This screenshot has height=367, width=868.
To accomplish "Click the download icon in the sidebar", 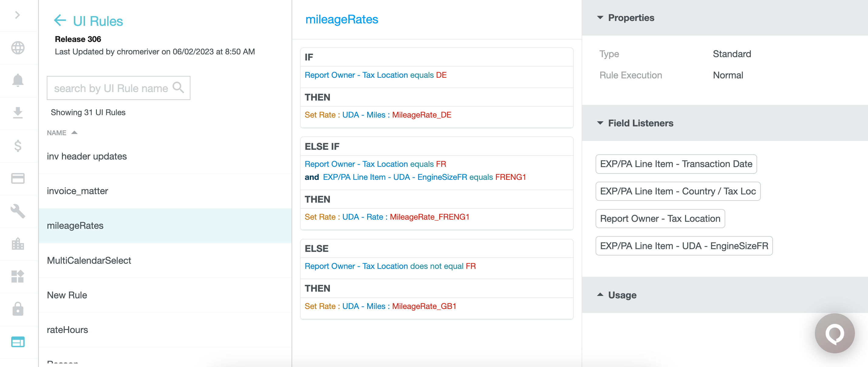I will [x=18, y=113].
